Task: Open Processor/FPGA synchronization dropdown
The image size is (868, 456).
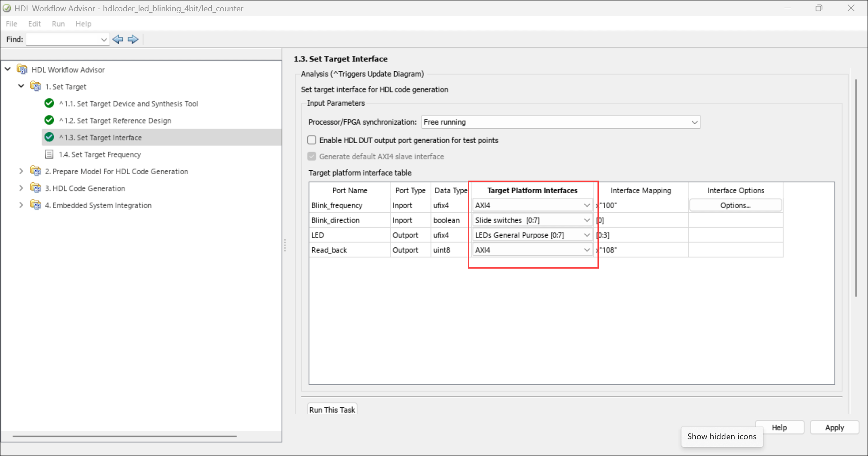Action: (560, 122)
